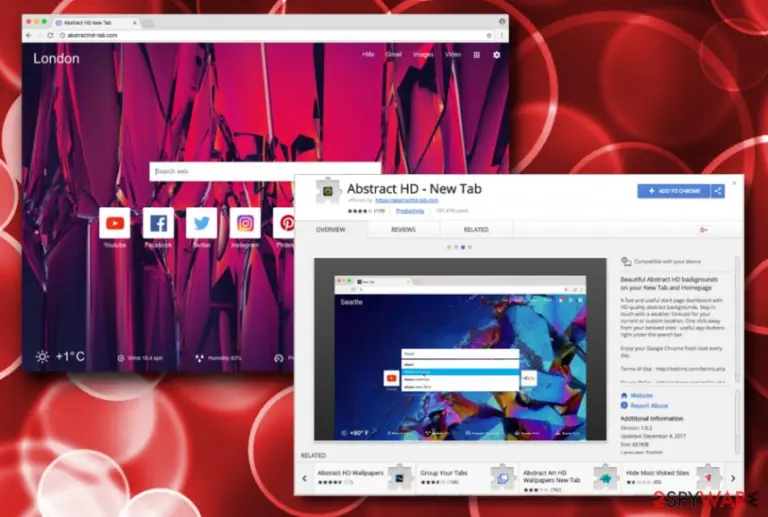Open the Productivity category link
Screen dimensions: 768x517
410,211
